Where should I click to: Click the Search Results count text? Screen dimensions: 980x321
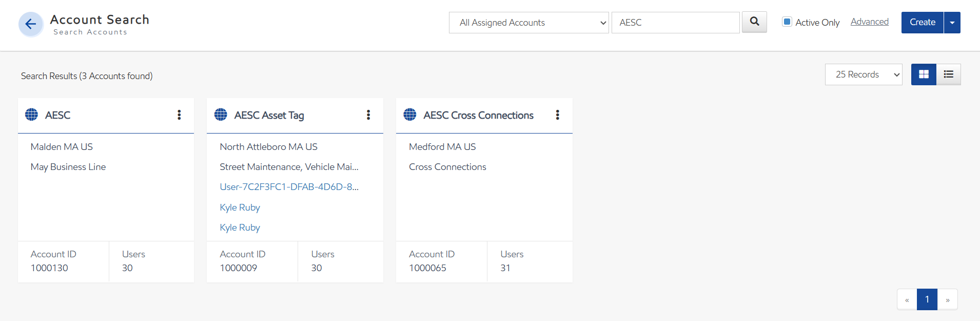tap(87, 76)
